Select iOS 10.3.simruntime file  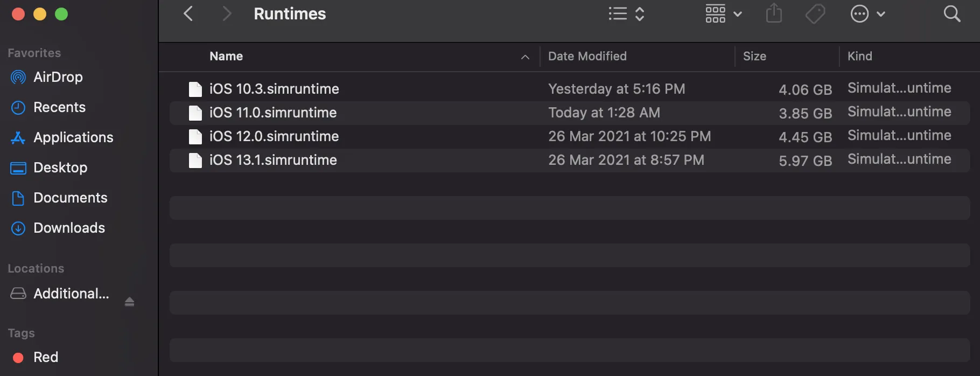tap(274, 89)
